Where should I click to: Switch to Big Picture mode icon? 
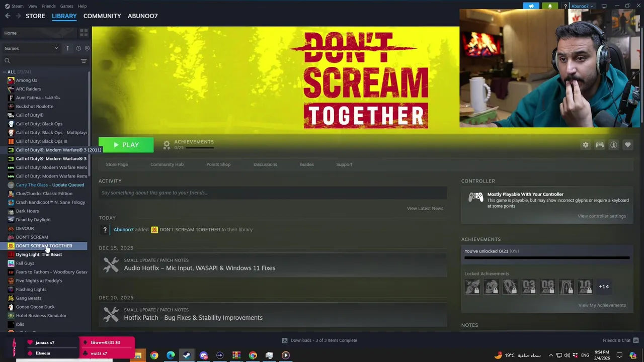point(604,6)
